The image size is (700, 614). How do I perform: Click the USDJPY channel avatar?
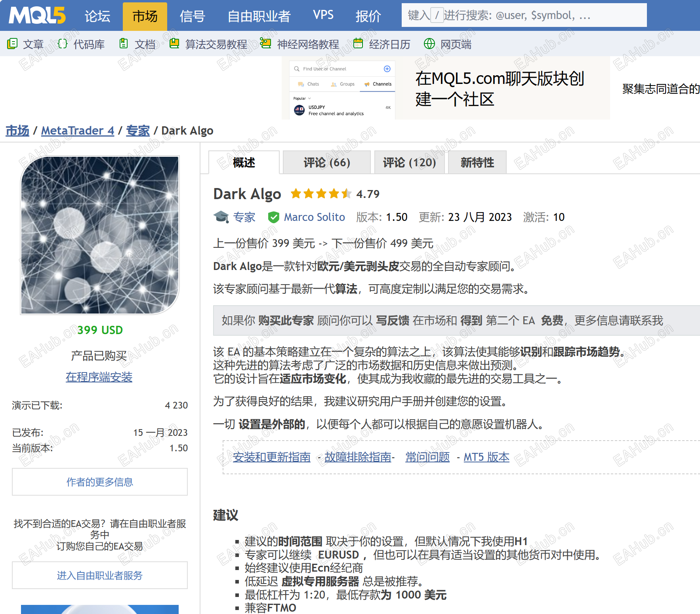tap(299, 110)
